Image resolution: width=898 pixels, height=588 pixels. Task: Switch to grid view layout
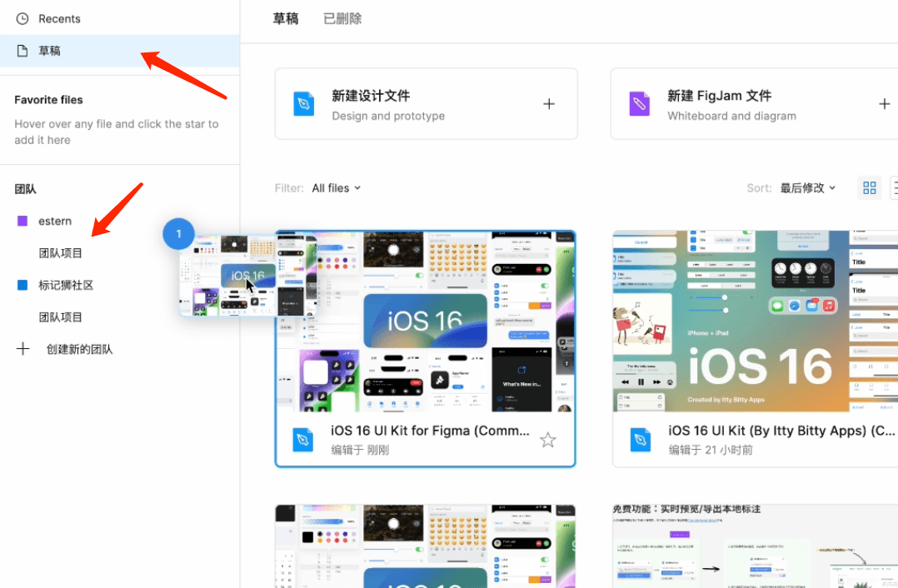click(870, 187)
